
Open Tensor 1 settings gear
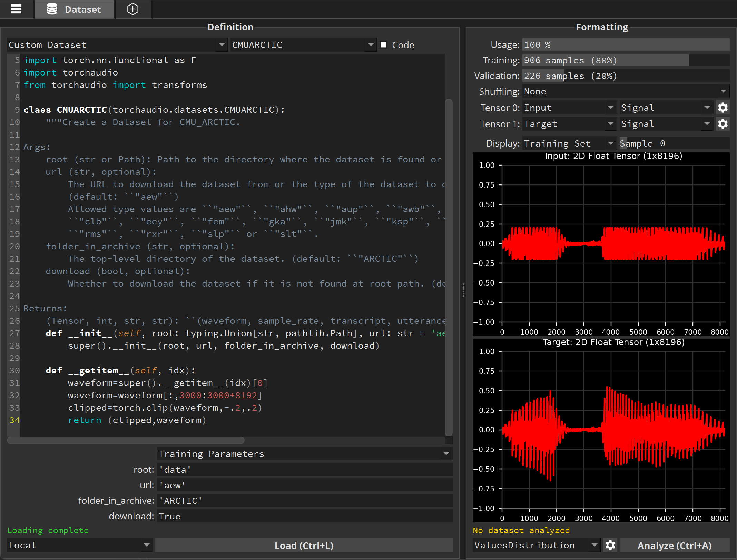pos(723,124)
